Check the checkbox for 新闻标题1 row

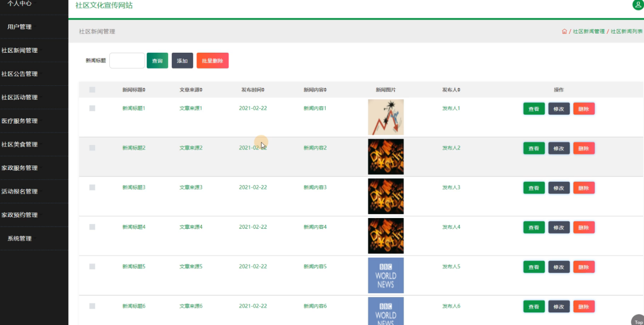(92, 108)
